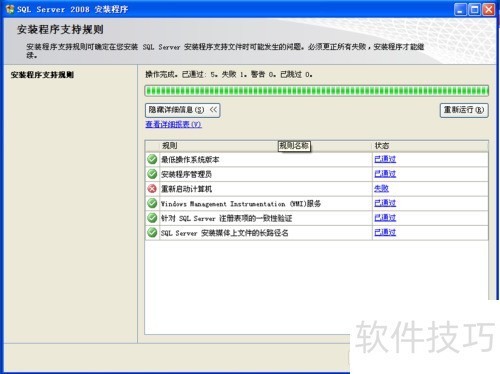Click the operation summary text 操作完成

coord(229,75)
